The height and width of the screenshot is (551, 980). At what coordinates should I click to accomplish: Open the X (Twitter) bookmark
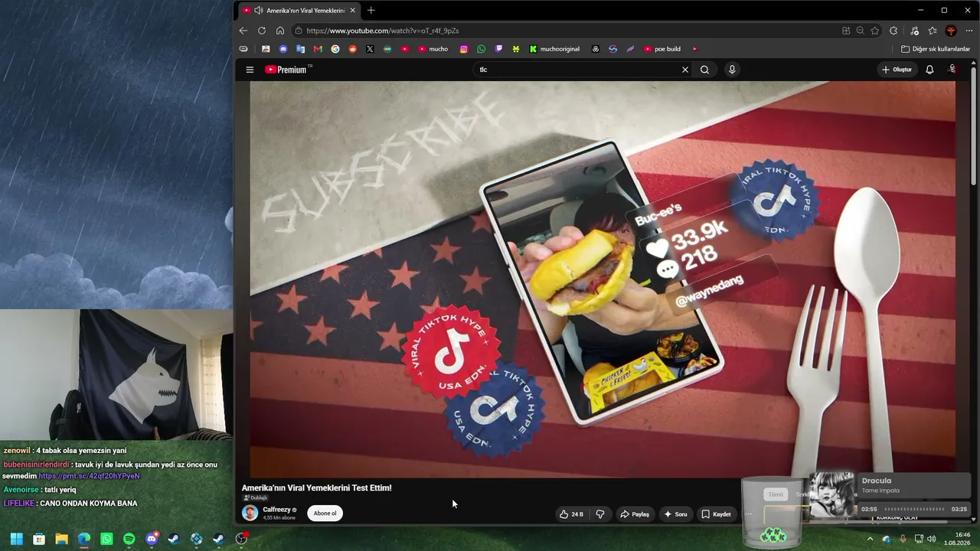(x=370, y=49)
